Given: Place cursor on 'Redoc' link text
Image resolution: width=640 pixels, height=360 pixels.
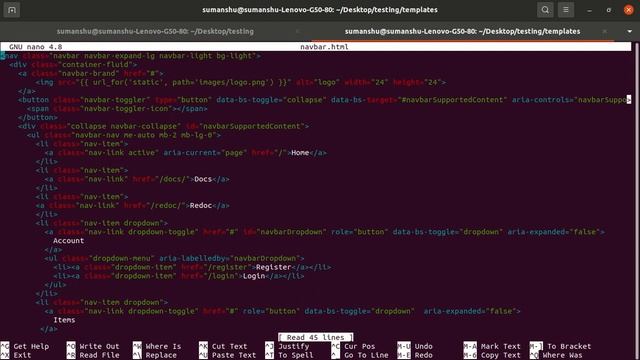Looking at the screenshot, I should point(201,205).
